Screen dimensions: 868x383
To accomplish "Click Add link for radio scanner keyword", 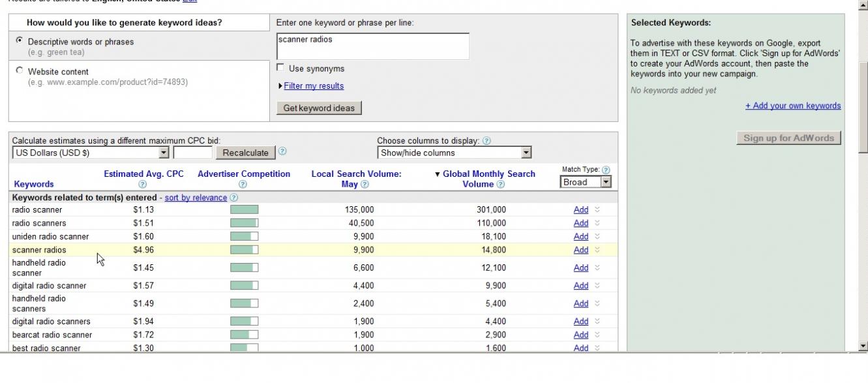I will [x=580, y=210].
